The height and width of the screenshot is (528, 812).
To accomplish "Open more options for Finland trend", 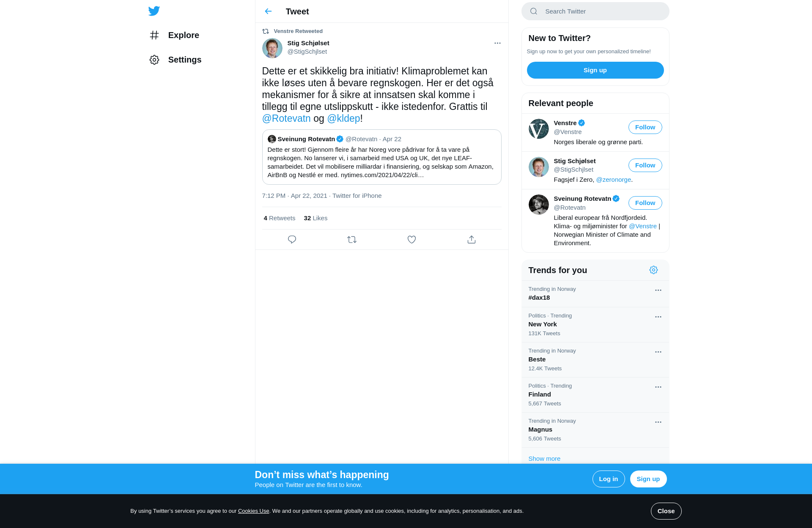I will point(658,387).
